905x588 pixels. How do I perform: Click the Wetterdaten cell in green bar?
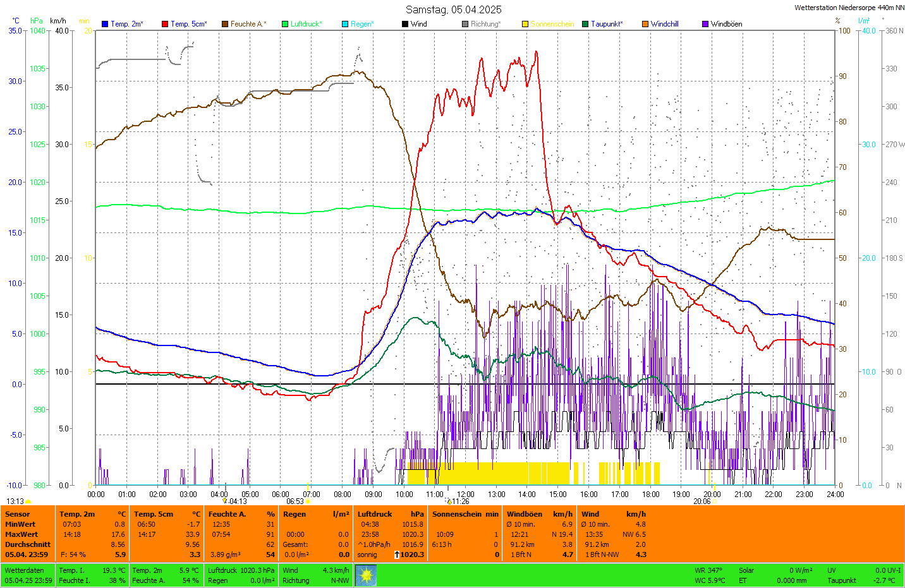[24, 570]
